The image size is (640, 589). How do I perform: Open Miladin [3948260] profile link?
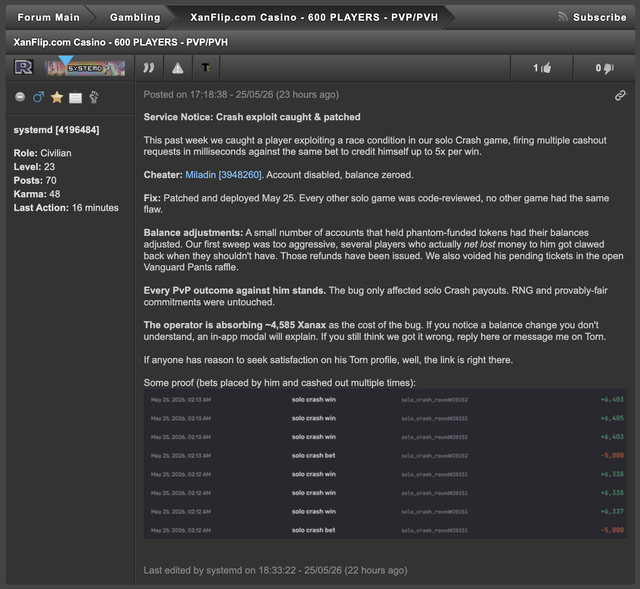(x=223, y=175)
